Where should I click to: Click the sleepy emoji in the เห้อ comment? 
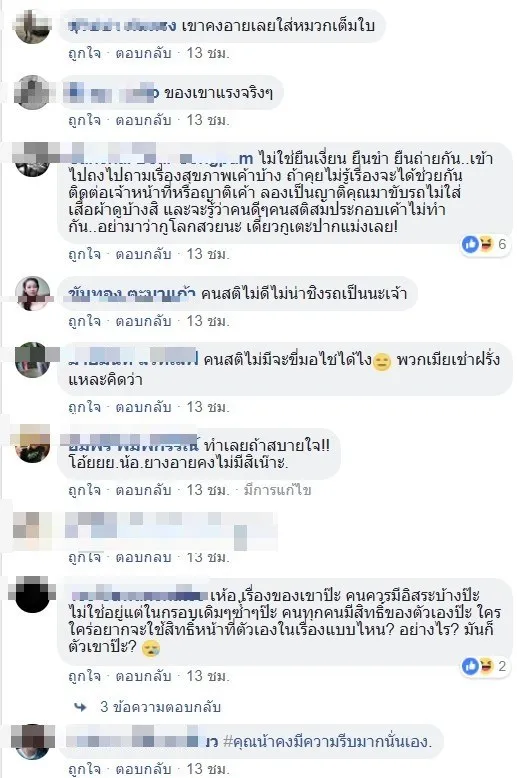[x=151, y=648]
